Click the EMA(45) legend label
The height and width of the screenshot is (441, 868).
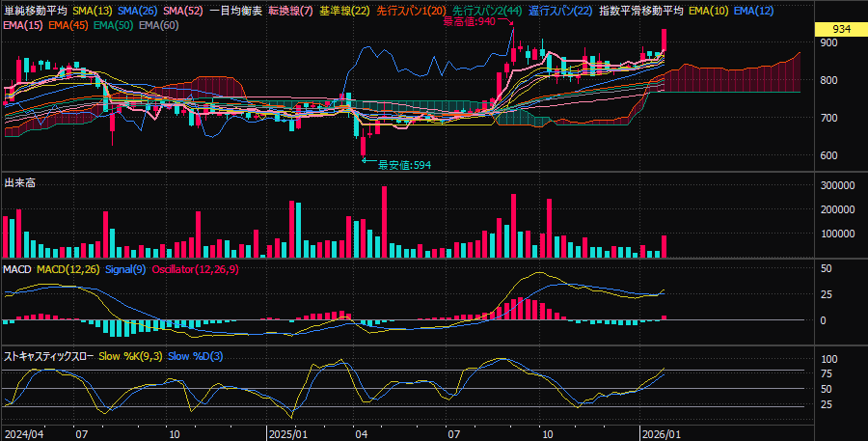68,24
